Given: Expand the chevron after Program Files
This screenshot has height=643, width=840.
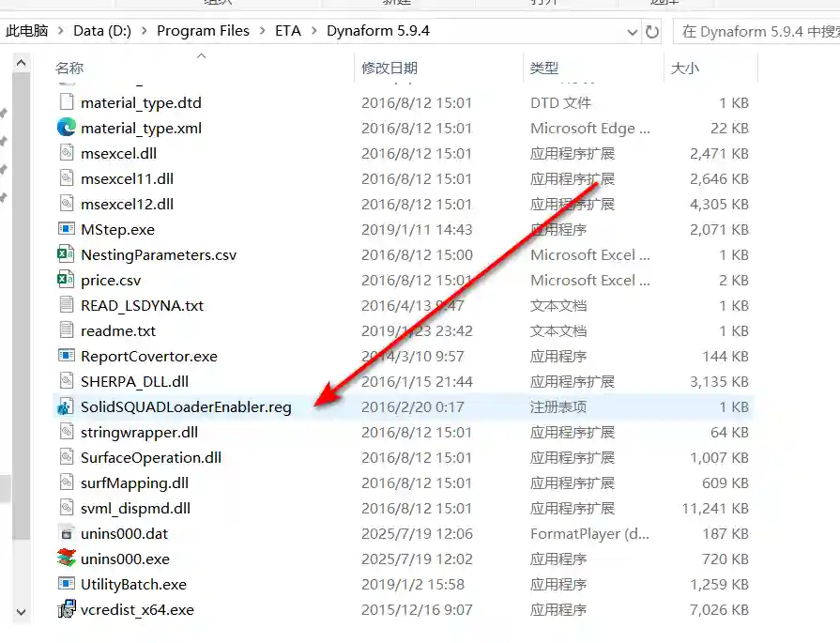Looking at the screenshot, I should pyautogui.click(x=263, y=31).
